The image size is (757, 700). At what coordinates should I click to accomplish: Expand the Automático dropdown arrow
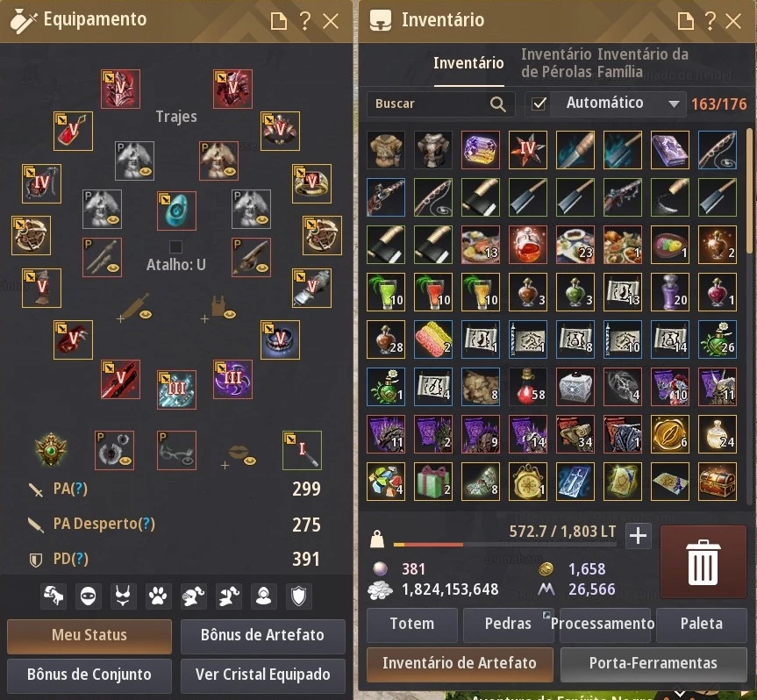tap(674, 104)
